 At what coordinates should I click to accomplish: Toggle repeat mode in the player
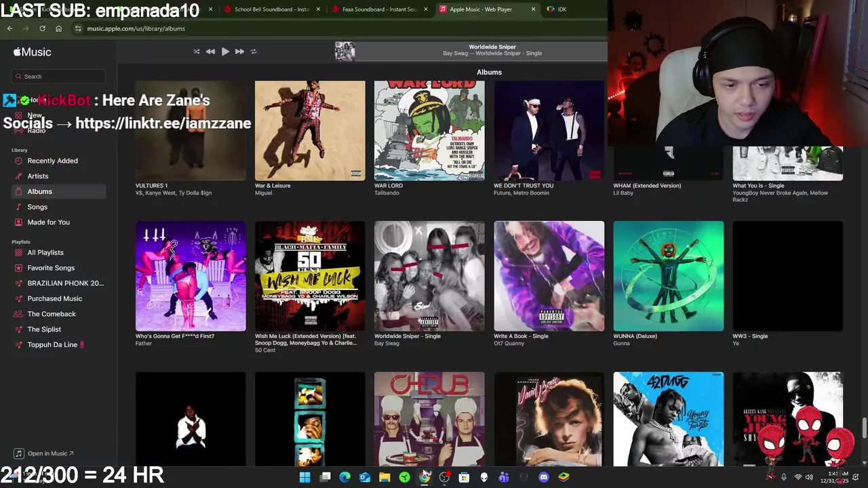pyautogui.click(x=254, y=52)
